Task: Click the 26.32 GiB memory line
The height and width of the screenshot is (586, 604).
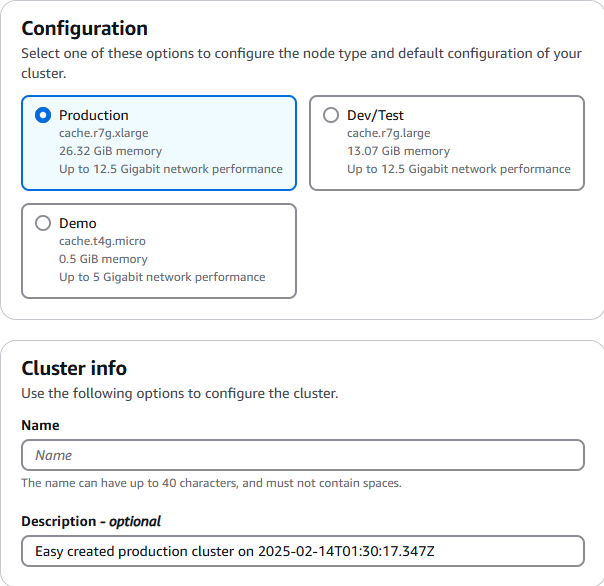Action: pos(110,151)
